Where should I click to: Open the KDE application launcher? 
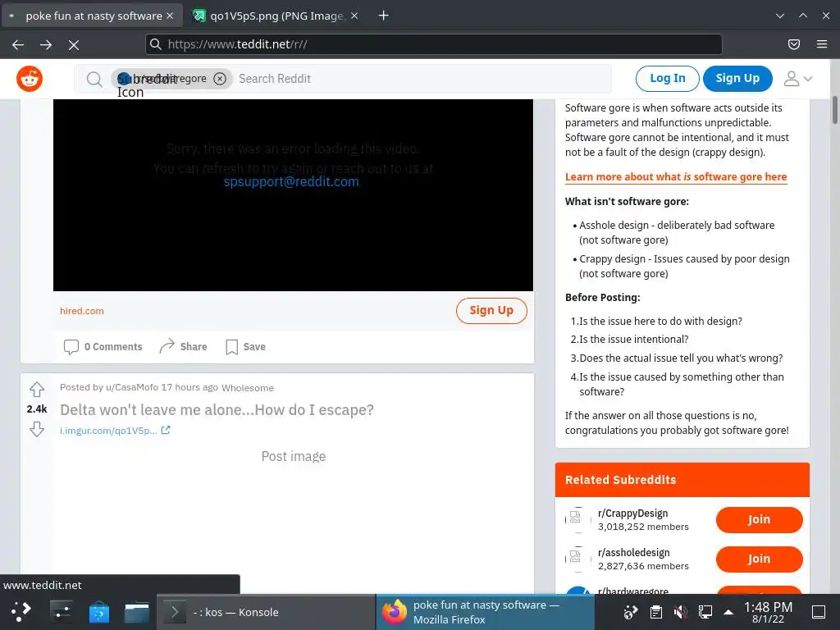tap(21, 611)
